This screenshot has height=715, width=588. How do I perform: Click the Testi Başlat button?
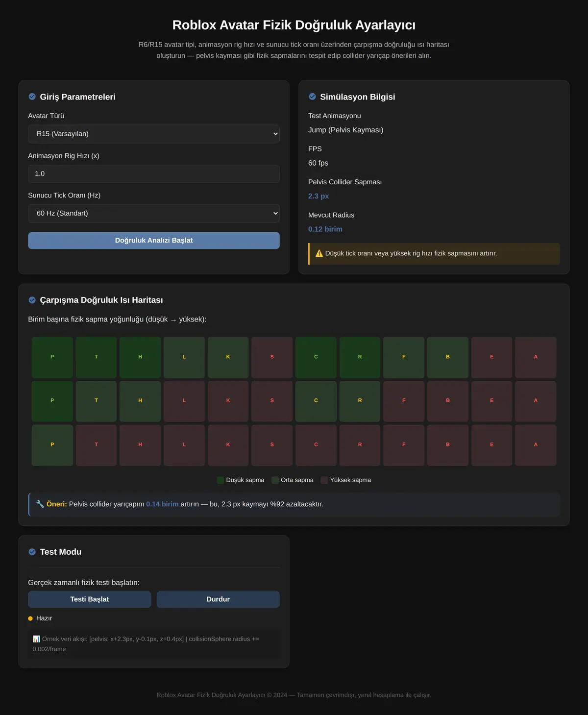90,599
